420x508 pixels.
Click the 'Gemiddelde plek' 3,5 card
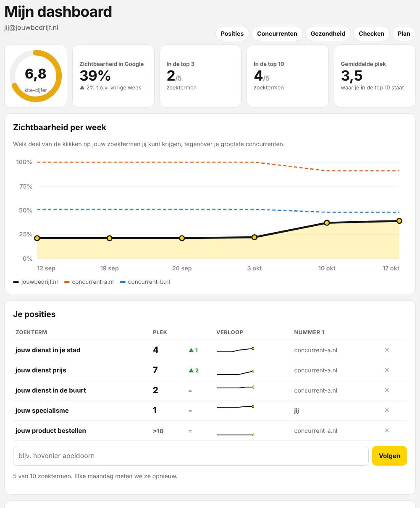(x=375, y=76)
